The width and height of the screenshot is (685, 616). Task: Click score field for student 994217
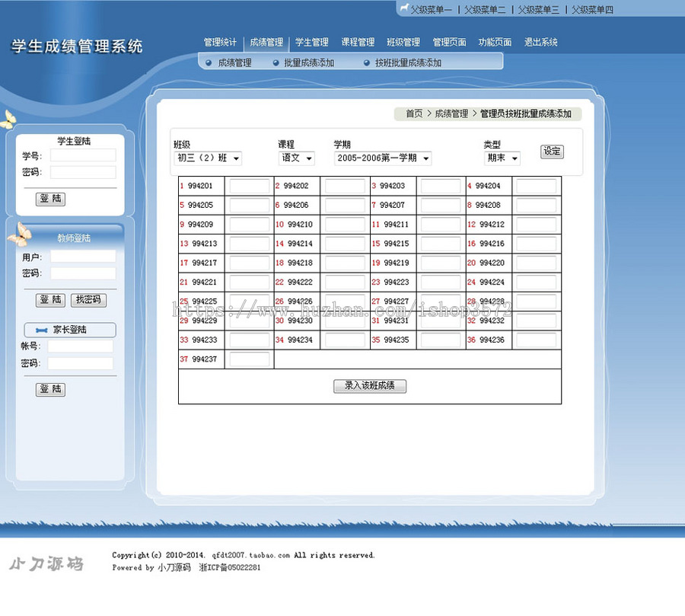point(250,263)
